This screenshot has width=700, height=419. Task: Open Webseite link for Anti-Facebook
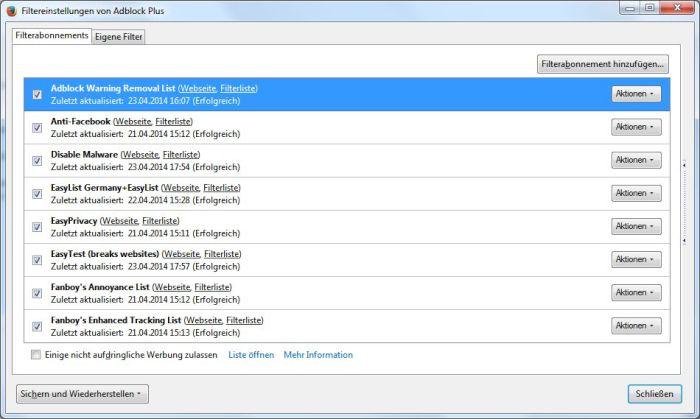point(133,121)
